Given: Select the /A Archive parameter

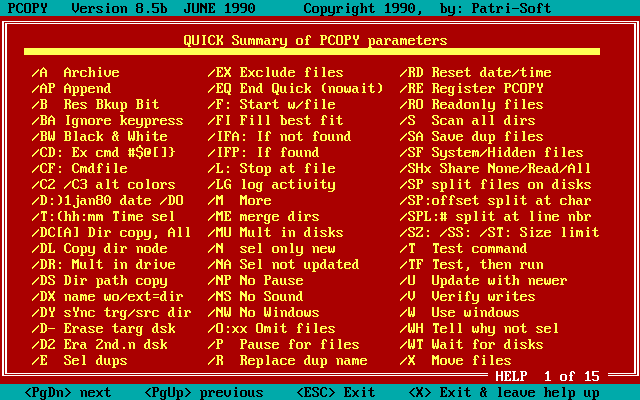Looking at the screenshot, I should pos(76,73).
